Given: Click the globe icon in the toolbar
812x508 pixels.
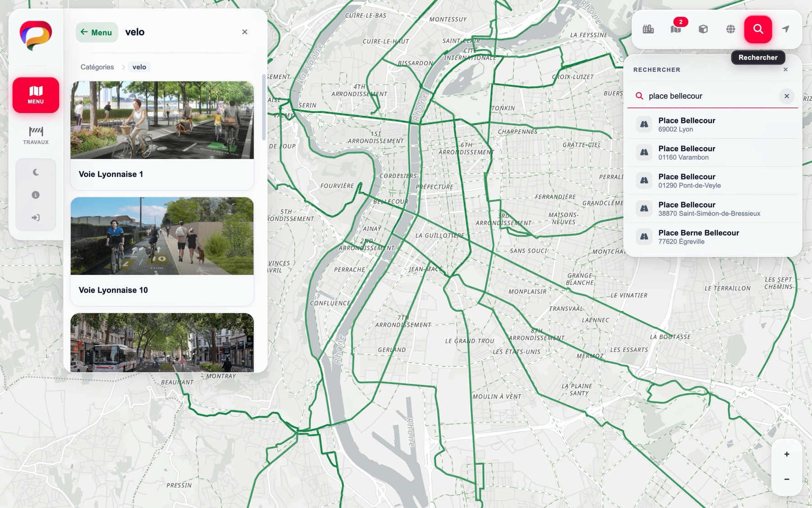Looking at the screenshot, I should pos(731,29).
